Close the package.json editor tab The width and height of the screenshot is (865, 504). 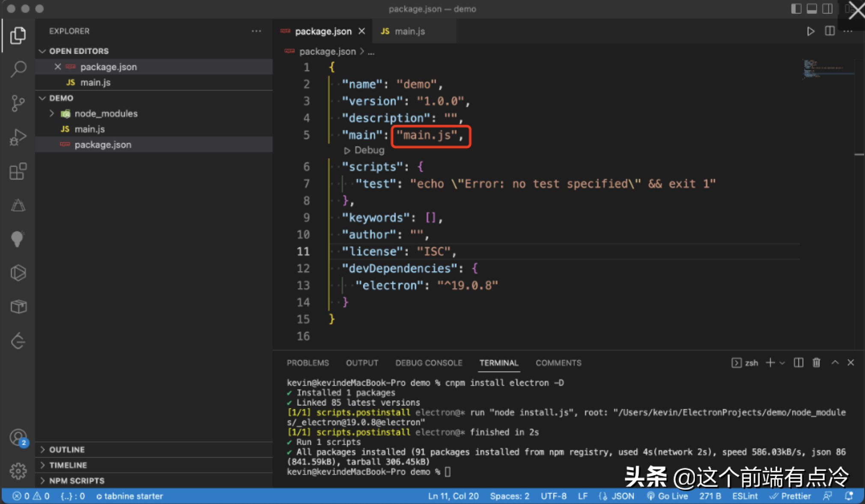coord(362,31)
